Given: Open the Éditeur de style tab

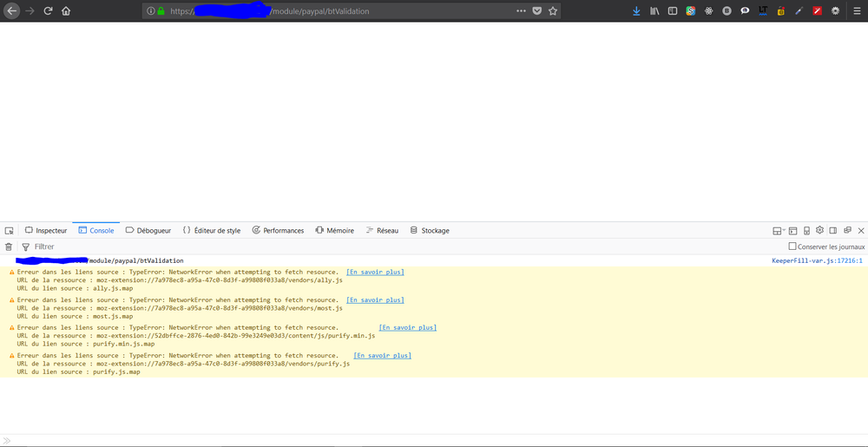Looking at the screenshot, I should [212, 231].
